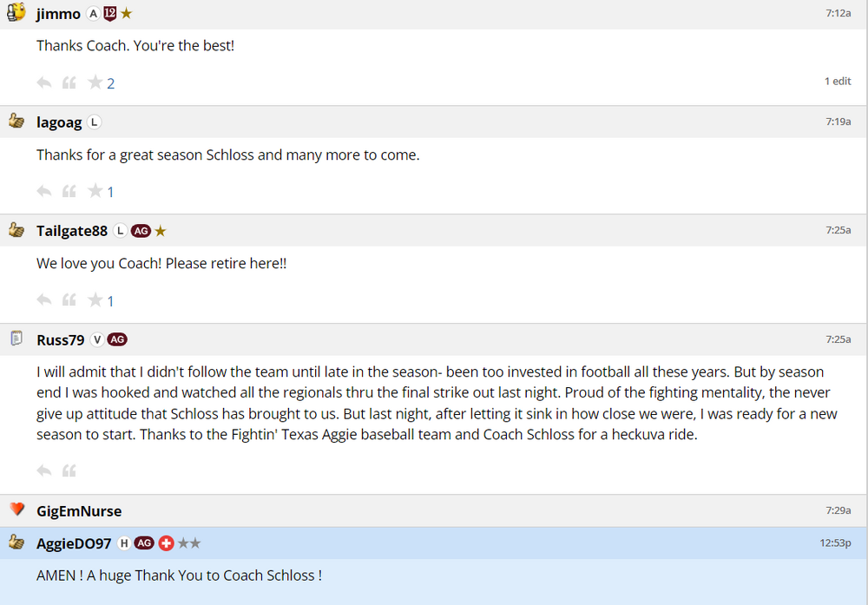Image resolution: width=868 pixels, height=605 pixels.
Task: Open the '1 edit' history link
Action: pos(837,81)
